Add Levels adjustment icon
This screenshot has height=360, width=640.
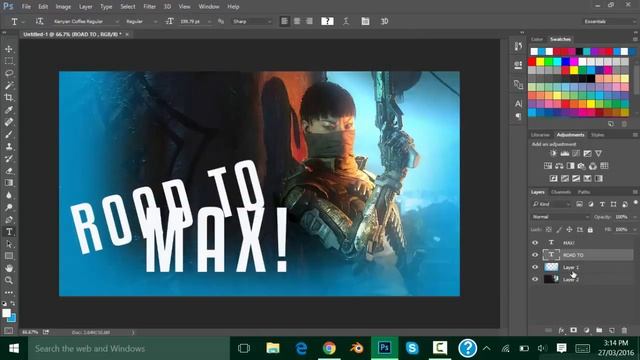tap(564, 153)
